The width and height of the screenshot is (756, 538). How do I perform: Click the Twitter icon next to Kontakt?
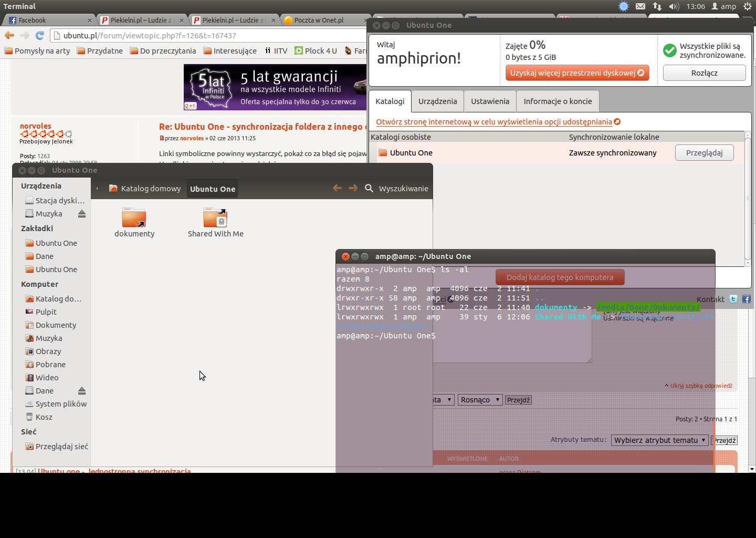(x=733, y=299)
